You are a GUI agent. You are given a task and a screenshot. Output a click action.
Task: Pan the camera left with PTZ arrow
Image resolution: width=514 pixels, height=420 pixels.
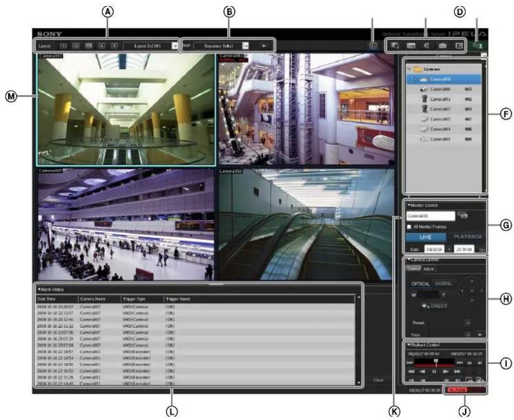(462, 291)
